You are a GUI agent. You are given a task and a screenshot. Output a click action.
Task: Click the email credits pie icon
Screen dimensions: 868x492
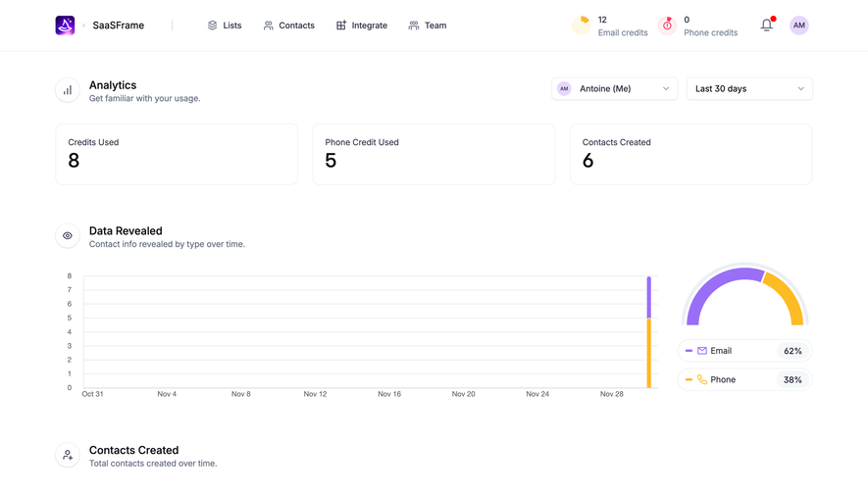click(x=582, y=25)
